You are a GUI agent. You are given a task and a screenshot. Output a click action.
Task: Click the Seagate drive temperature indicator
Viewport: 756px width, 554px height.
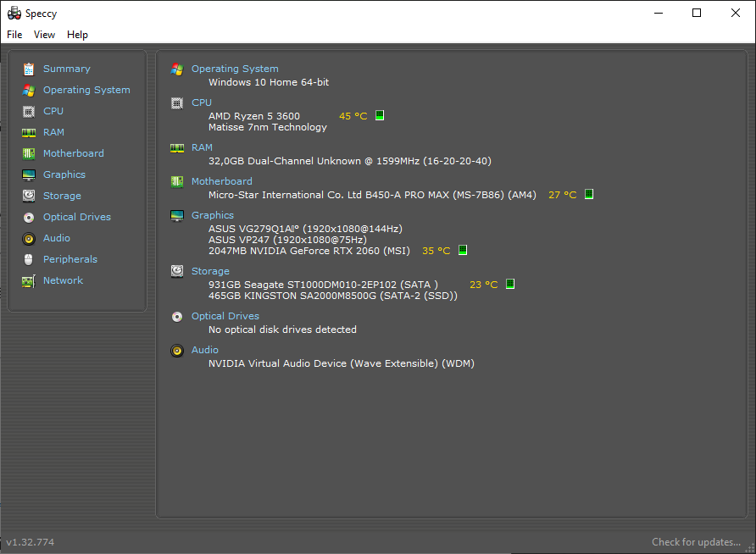coord(510,285)
